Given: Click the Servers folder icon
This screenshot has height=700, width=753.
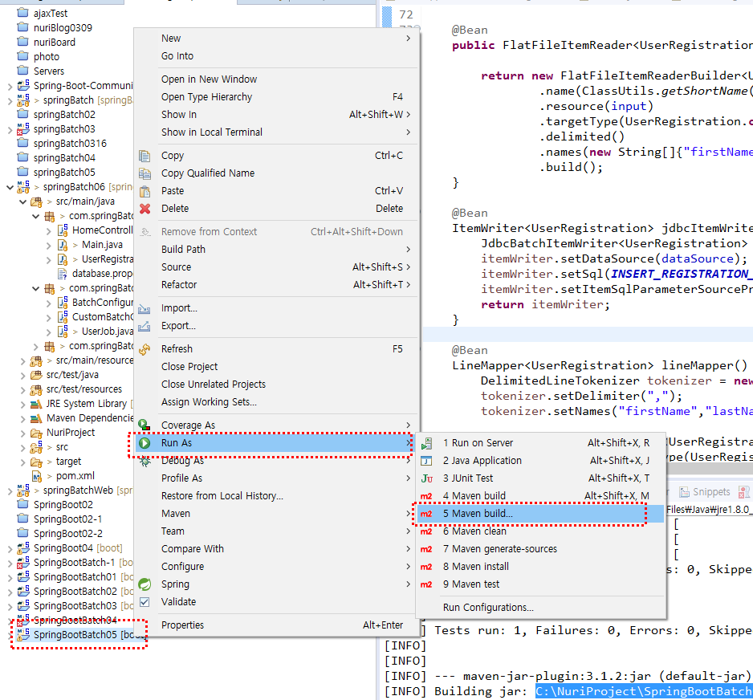Looking at the screenshot, I should (22, 71).
